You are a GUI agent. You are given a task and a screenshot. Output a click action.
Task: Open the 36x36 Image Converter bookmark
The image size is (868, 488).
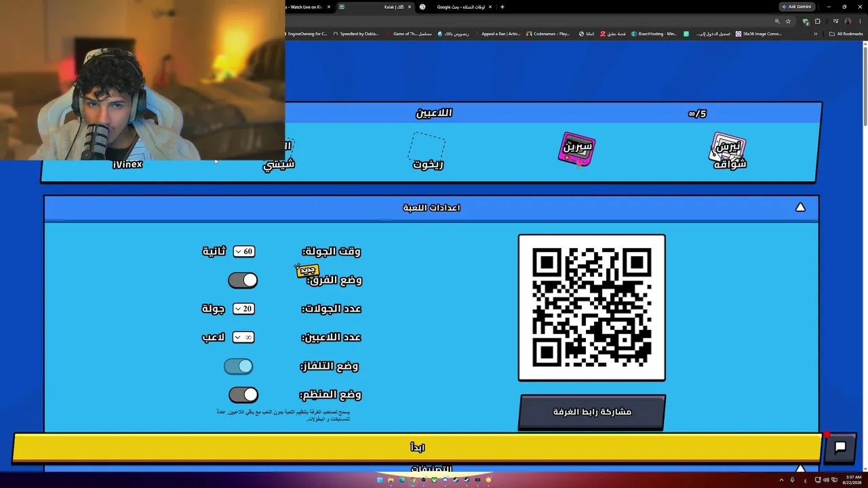[x=759, y=34]
